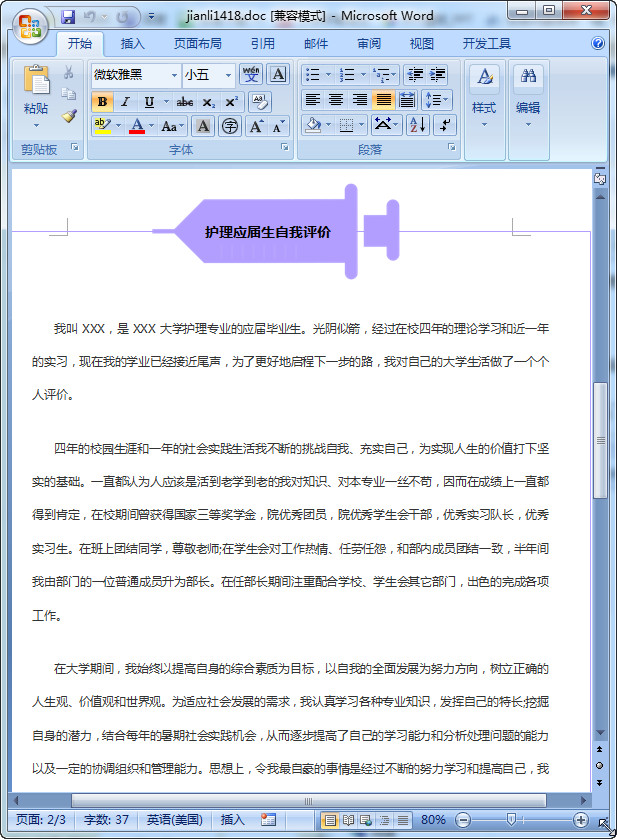Open the font name dropdown (微软雅黑)
The height and width of the screenshot is (839, 617).
click(172, 75)
